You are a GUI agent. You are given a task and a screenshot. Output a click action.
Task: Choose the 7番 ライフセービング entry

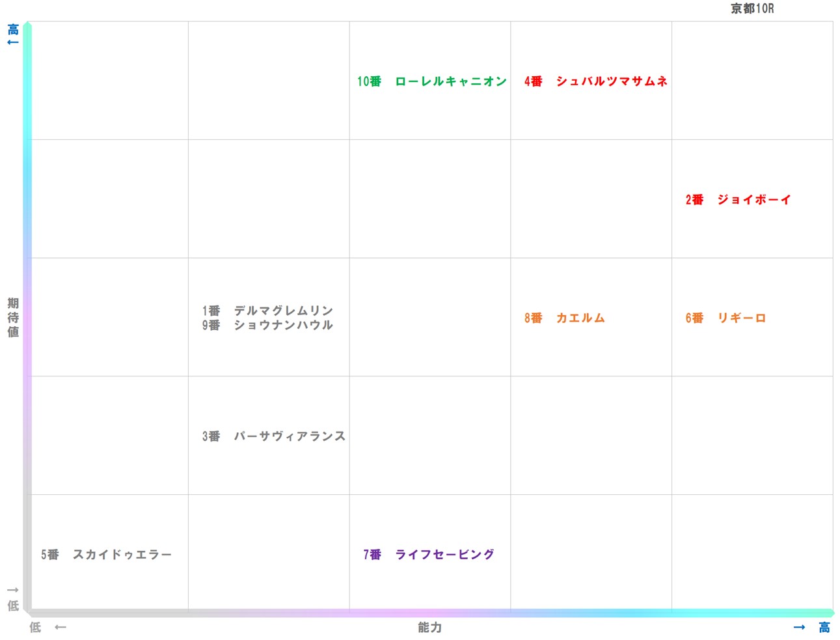coord(429,555)
